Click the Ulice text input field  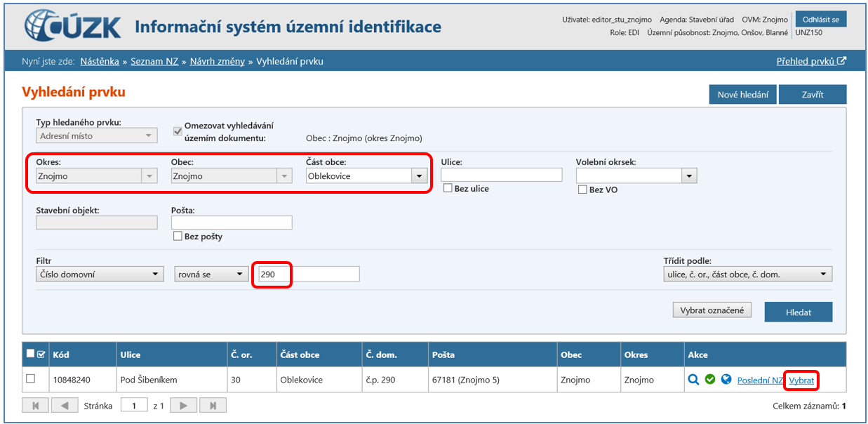click(x=501, y=175)
